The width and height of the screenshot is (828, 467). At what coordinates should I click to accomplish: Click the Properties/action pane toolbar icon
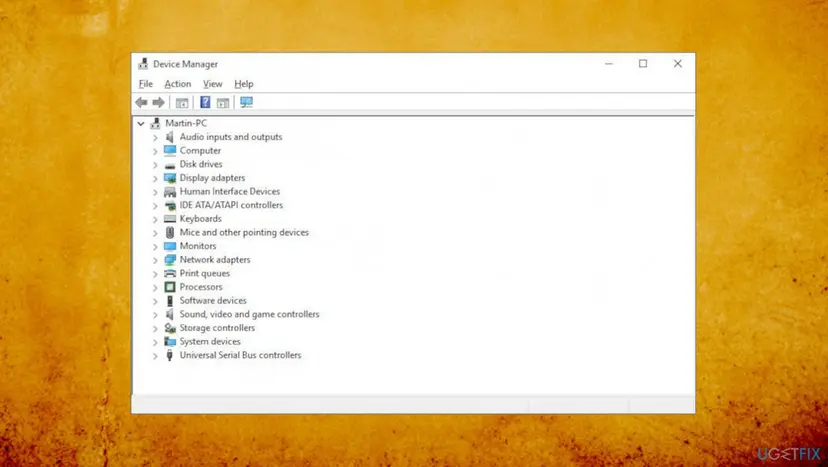[x=223, y=102]
